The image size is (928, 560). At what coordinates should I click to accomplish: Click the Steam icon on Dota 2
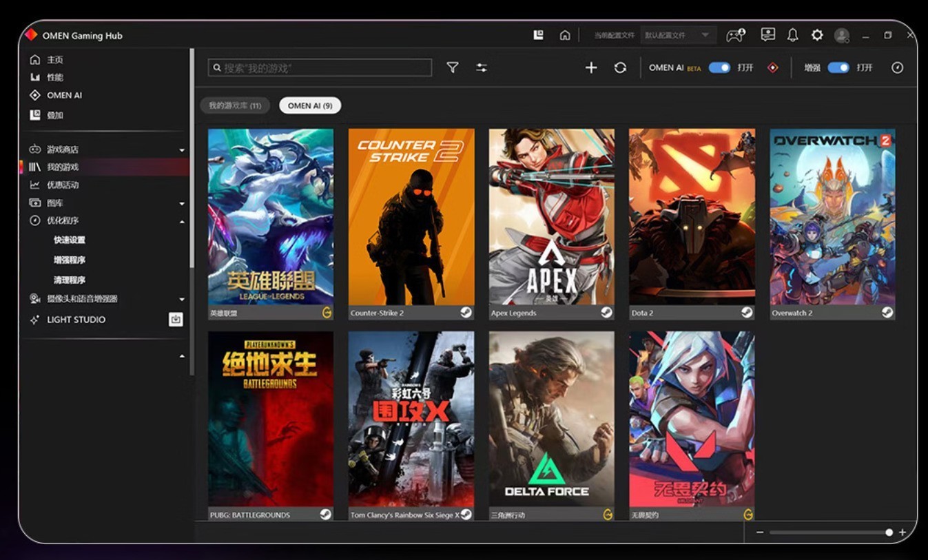pyautogui.click(x=747, y=312)
